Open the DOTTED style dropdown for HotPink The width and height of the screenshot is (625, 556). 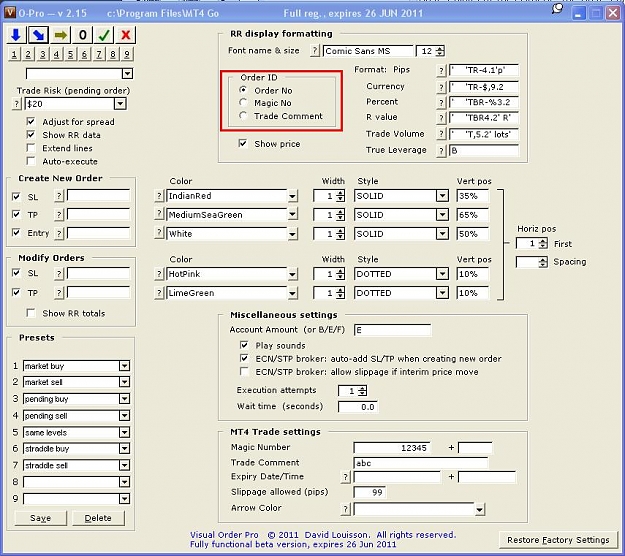click(x=442, y=274)
